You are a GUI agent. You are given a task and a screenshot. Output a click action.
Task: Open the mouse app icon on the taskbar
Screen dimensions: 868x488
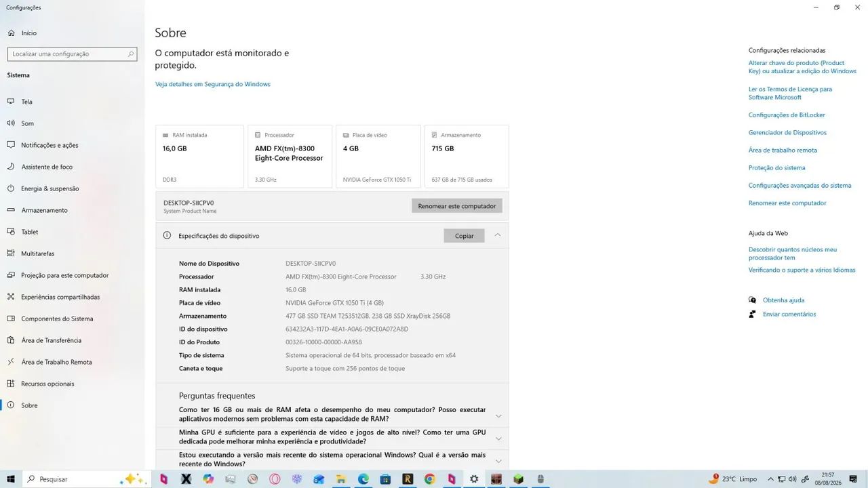coord(540,479)
